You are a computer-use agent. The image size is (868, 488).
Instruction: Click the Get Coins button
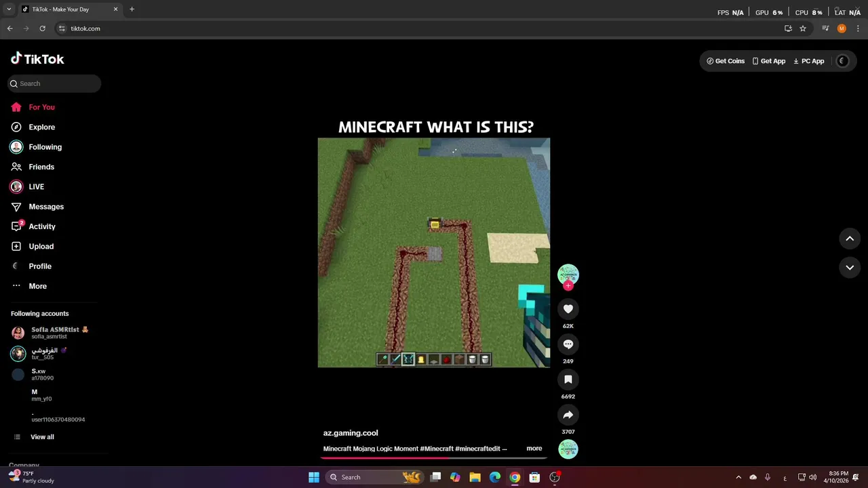coord(726,61)
